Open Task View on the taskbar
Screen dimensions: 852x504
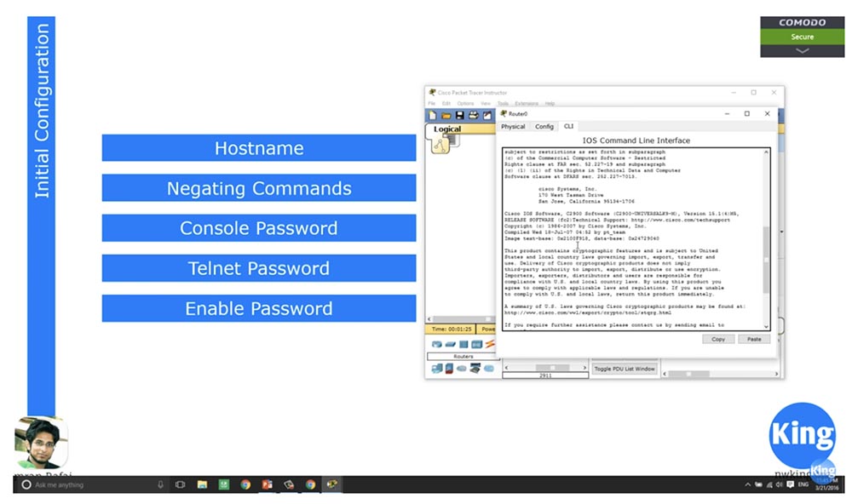click(181, 484)
